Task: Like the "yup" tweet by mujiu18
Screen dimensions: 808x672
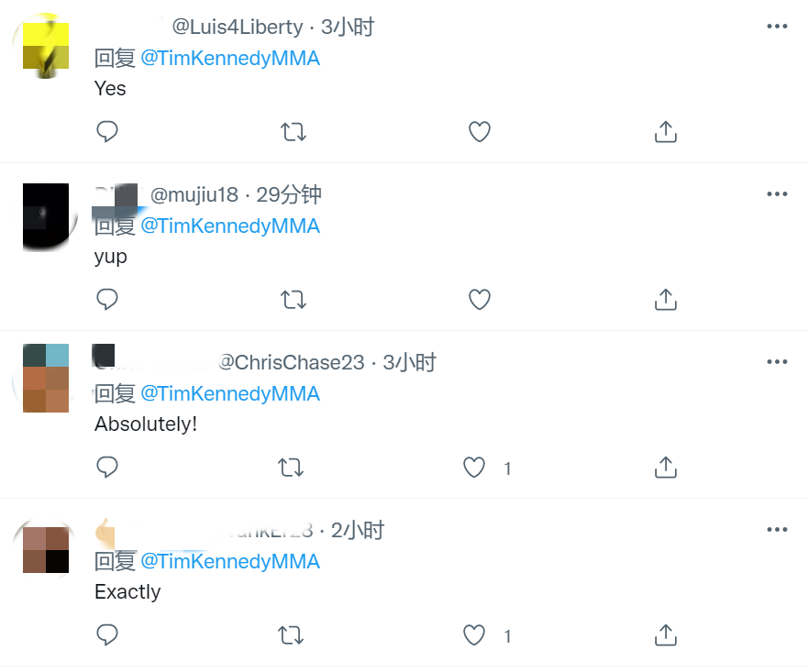Action: pos(480,300)
